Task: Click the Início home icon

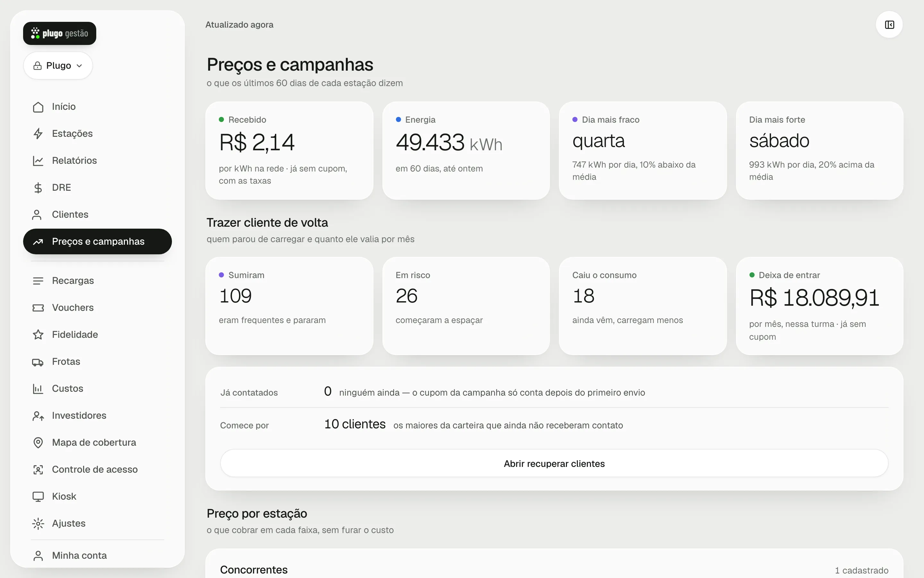Action: click(38, 107)
